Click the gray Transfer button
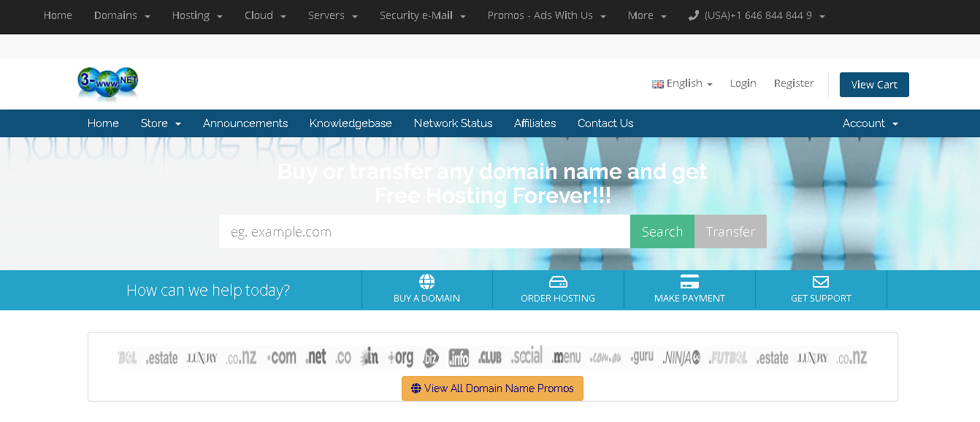 [730, 231]
